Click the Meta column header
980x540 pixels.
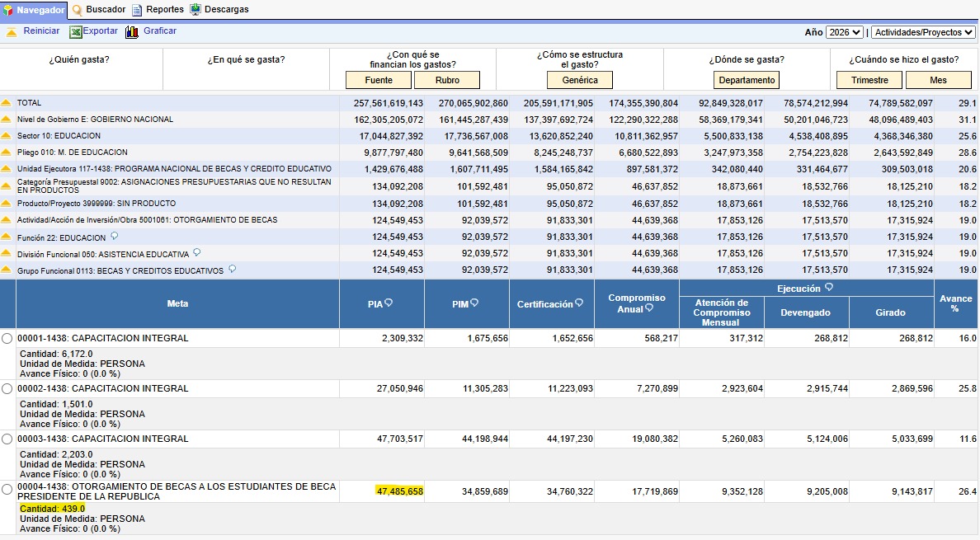click(x=177, y=303)
